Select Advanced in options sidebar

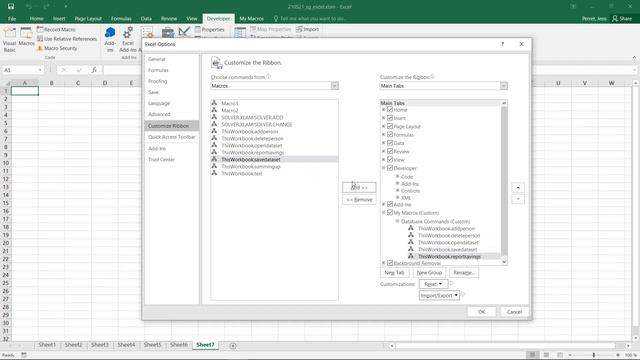pos(171,114)
